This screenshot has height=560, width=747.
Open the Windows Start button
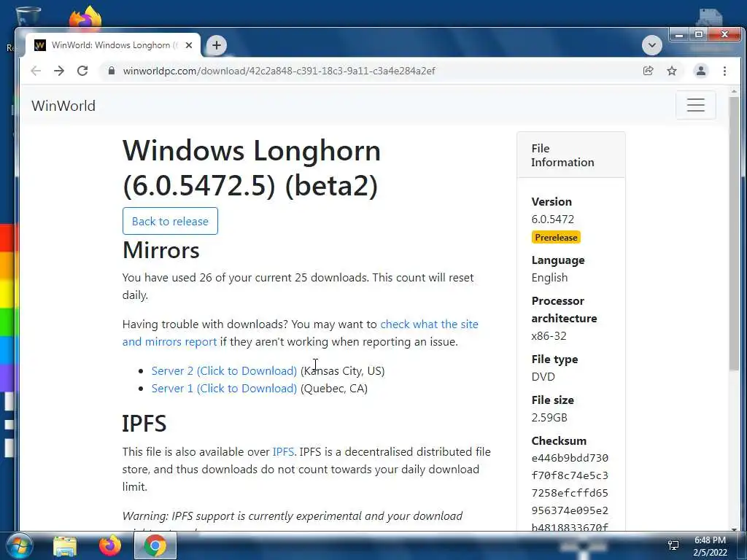[18, 545]
